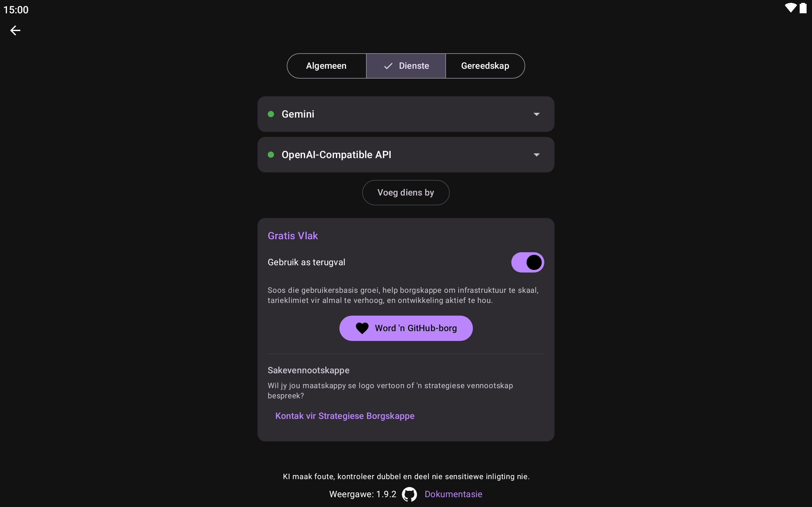This screenshot has height=507, width=812.
Task: Click the Gemini green status dot
Action: (271, 114)
